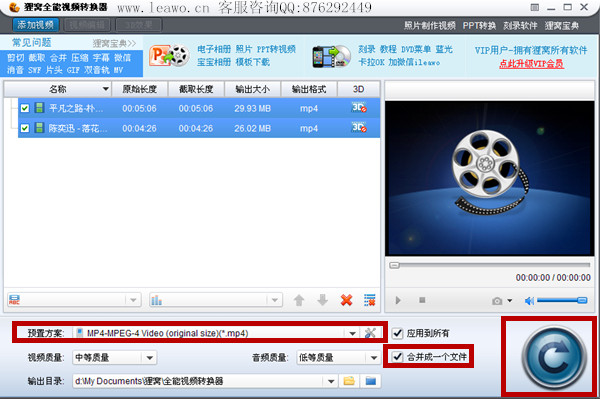
Task: Click the red X remove item icon
Action: point(346,300)
